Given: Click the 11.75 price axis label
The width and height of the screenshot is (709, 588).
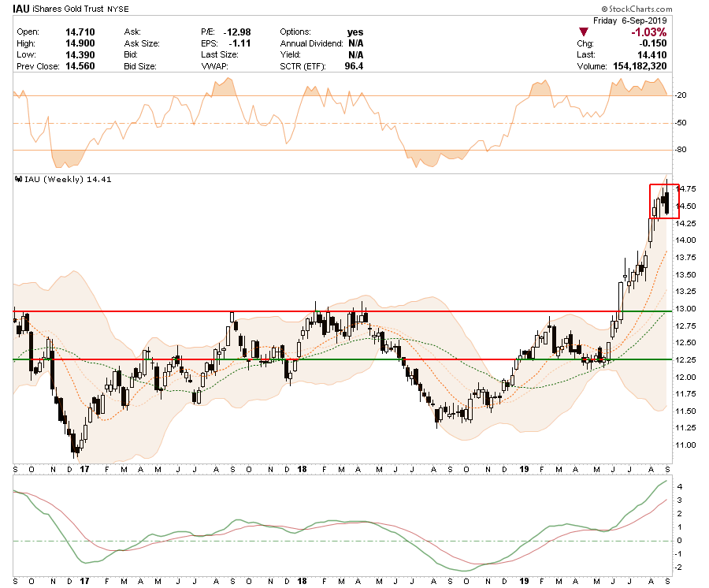Looking at the screenshot, I should point(685,393).
